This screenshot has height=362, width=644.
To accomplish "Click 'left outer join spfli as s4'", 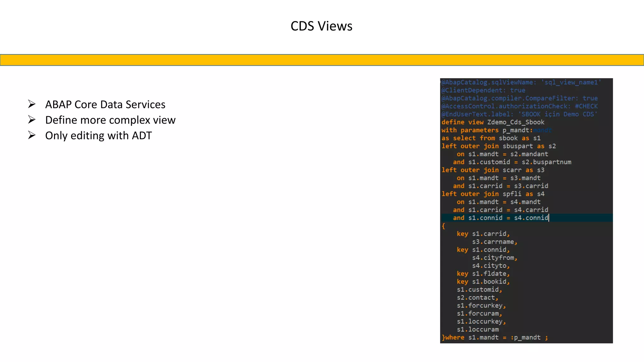I will 493,194.
